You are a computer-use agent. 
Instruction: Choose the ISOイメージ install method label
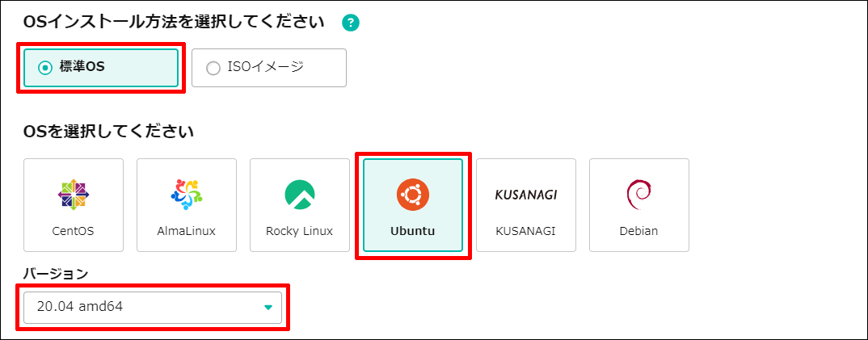pyautogui.click(x=266, y=68)
